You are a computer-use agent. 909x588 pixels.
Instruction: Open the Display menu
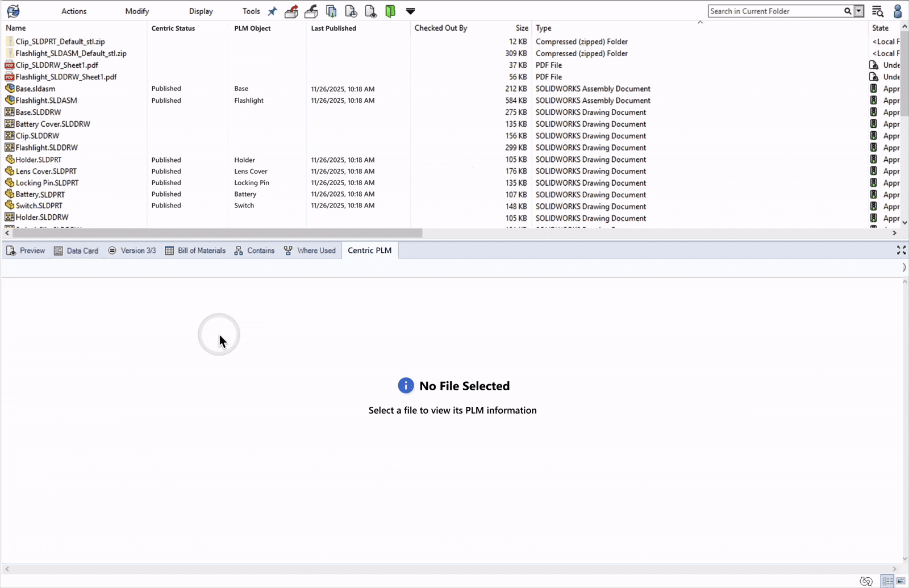click(x=201, y=11)
